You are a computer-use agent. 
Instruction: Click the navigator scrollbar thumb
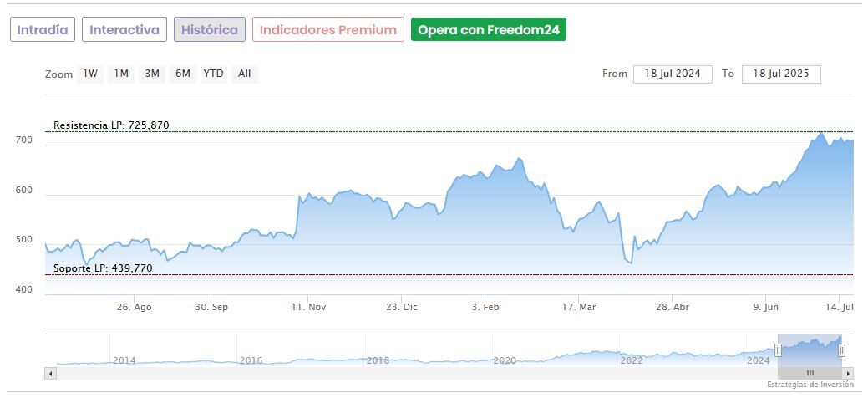click(x=809, y=373)
